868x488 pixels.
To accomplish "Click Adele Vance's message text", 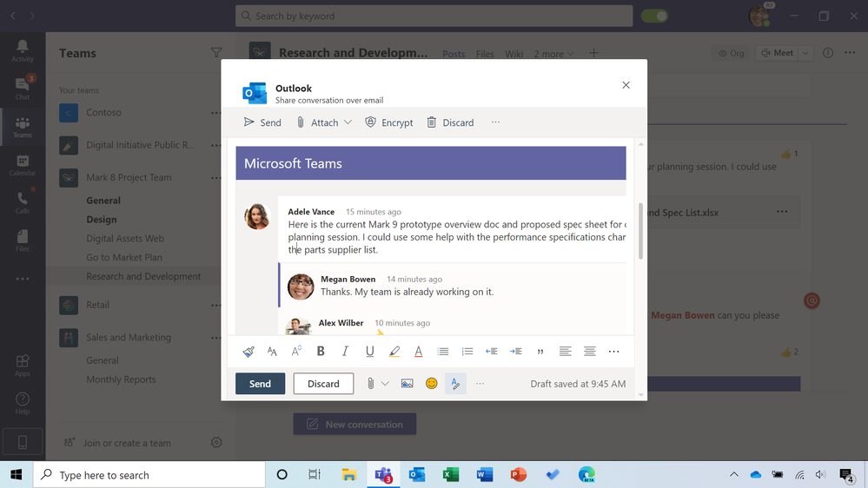I will point(457,237).
